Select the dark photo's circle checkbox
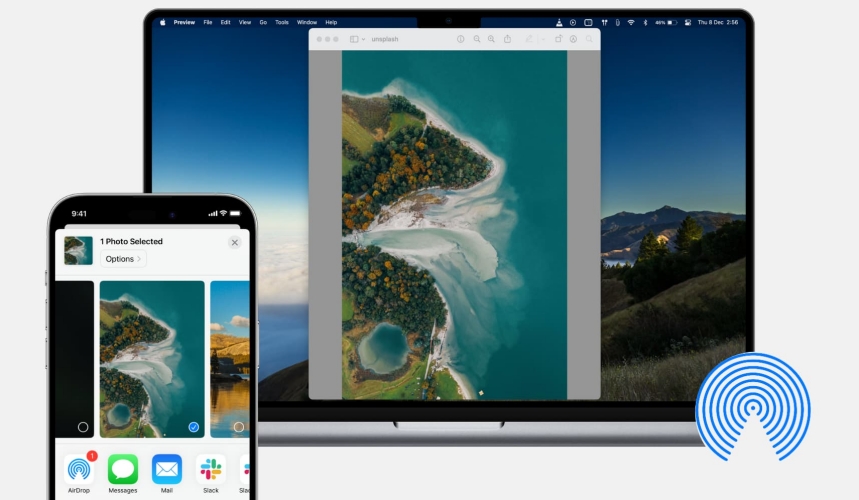 click(83, 427)
